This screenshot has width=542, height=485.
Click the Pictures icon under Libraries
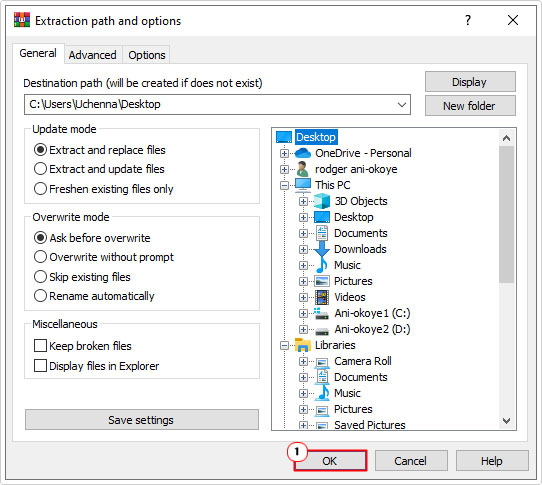[322, 410]
